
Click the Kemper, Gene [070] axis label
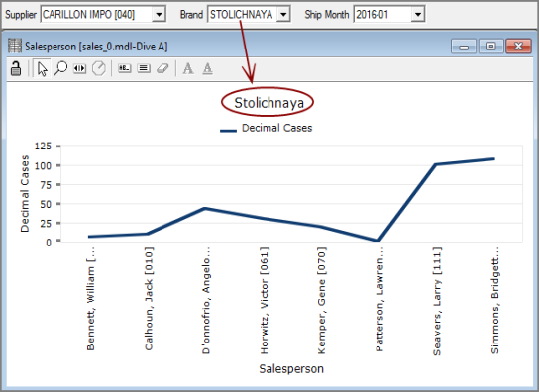click(x=321, y=301)
